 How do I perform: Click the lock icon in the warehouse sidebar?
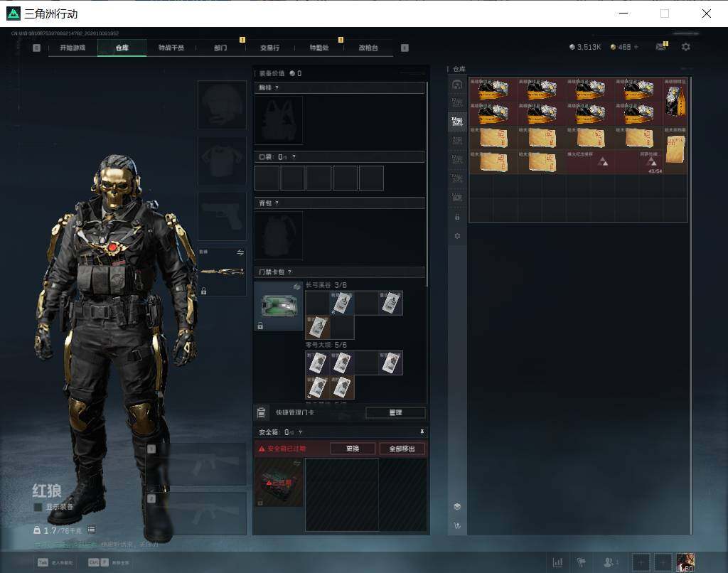click(457, 217)
